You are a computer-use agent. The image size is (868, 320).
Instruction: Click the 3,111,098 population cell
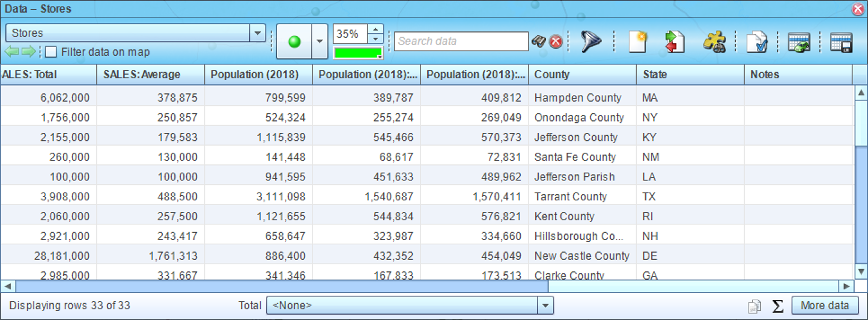258,196
